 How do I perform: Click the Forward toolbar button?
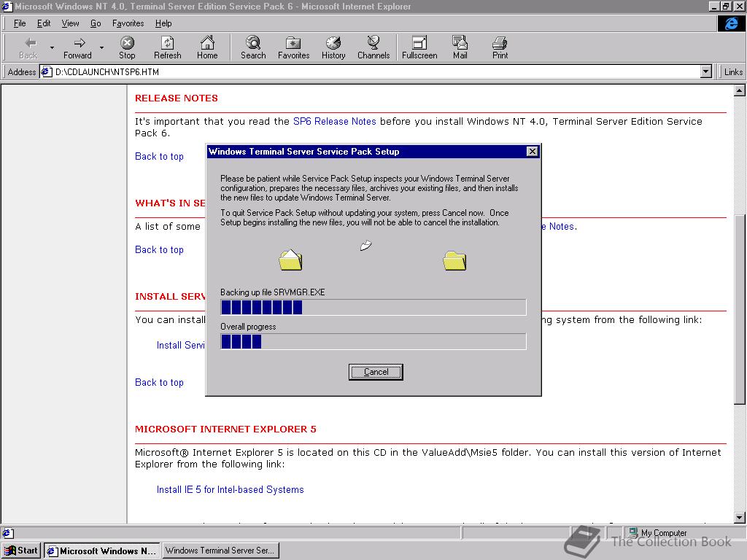pos(77,48)
